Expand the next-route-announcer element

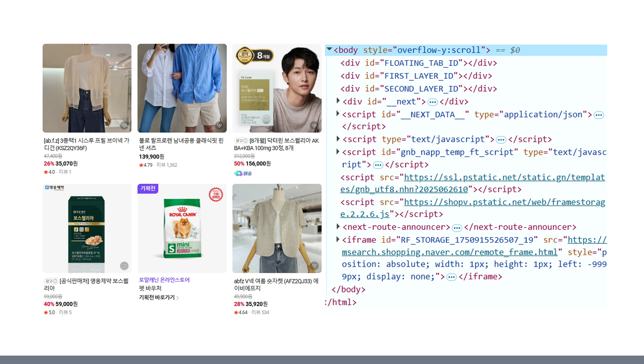pyautogui.click(x=338, y=226)
